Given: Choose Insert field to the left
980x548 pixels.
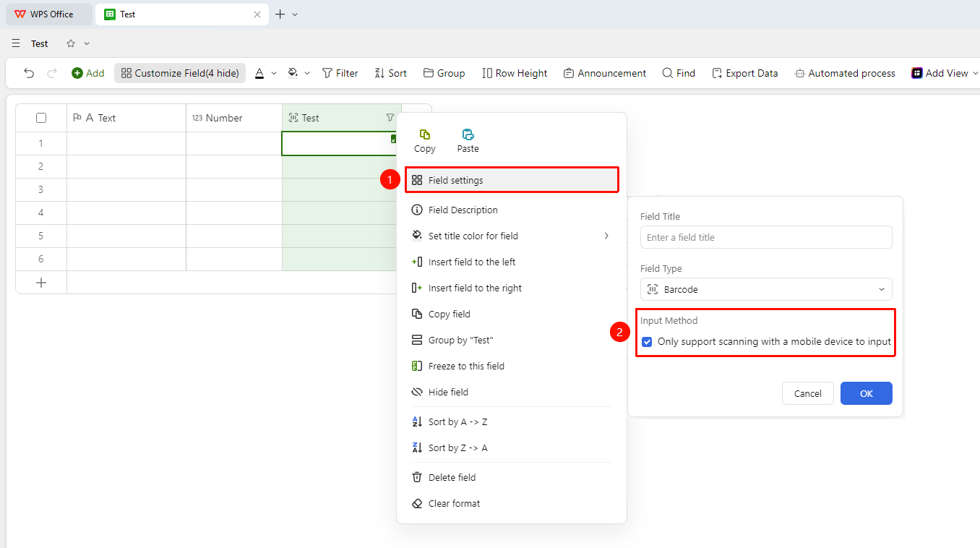Looking at the screenshot, I should (512, 262).
